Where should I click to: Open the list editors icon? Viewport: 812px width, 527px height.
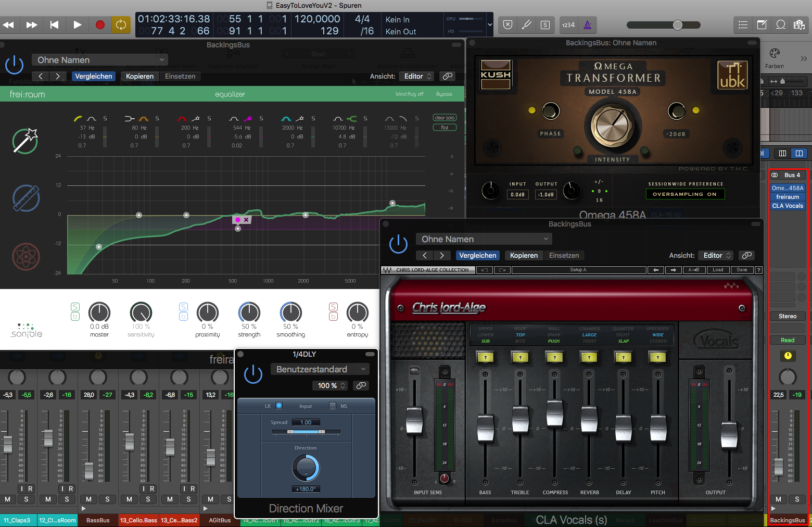click(743, 24)
